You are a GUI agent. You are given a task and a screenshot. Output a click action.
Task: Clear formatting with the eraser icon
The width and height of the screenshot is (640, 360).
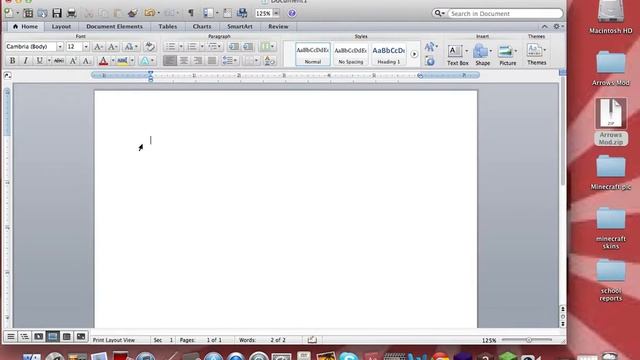click(150, 47)
